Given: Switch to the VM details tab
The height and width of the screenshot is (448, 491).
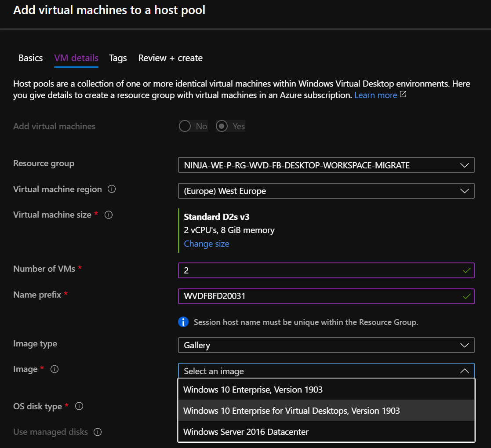Looking at the screenshot, I should point(76,58).
